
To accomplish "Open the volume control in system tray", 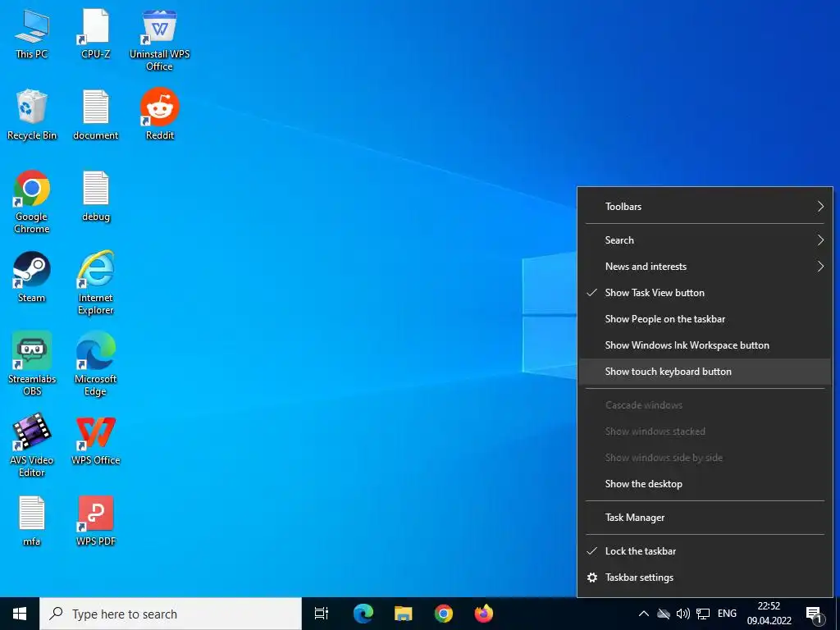I will [x=683, y=614].
